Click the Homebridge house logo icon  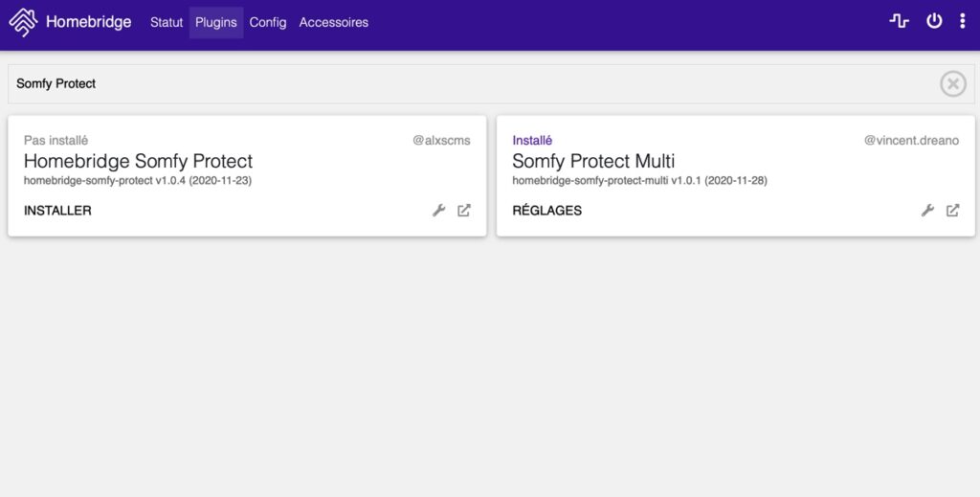pyautogui.click(x=23, y=23)
